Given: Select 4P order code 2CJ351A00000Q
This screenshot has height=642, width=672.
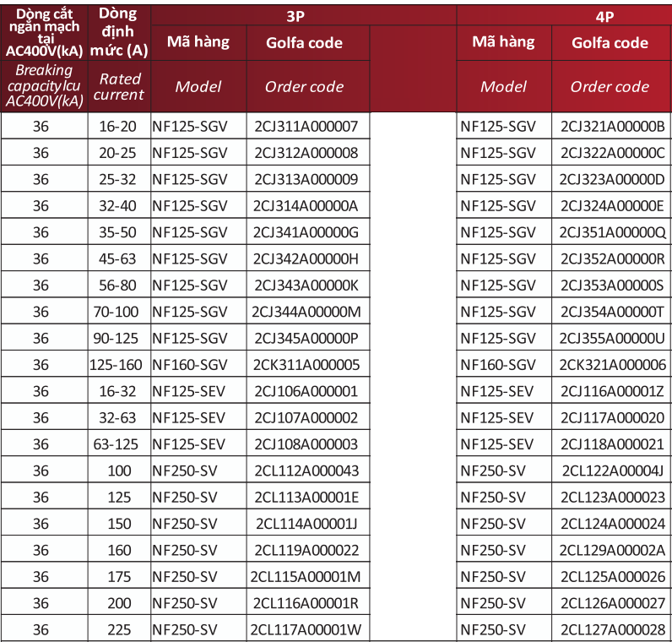Looking at the screenshot, I should click(612, 232).
